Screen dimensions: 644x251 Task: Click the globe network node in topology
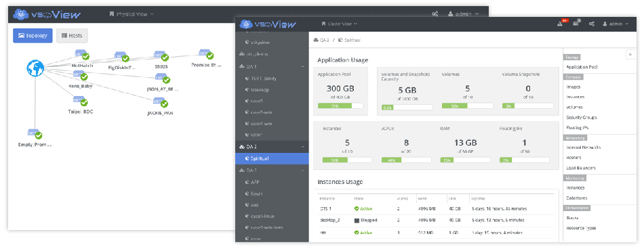35,68
